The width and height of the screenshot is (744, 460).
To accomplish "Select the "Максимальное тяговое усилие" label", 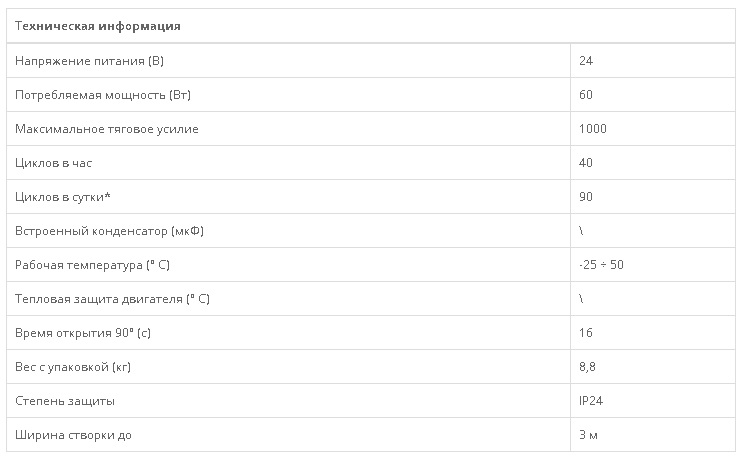I will tap(107, 129).
